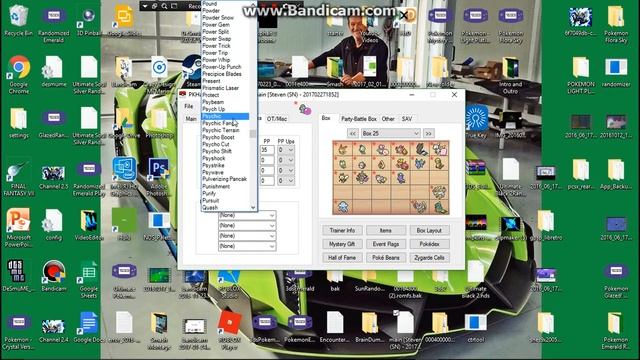This screenshot has height=360, width=640.
Task: Open the Event Flags editor
Action: coord(386,244)
